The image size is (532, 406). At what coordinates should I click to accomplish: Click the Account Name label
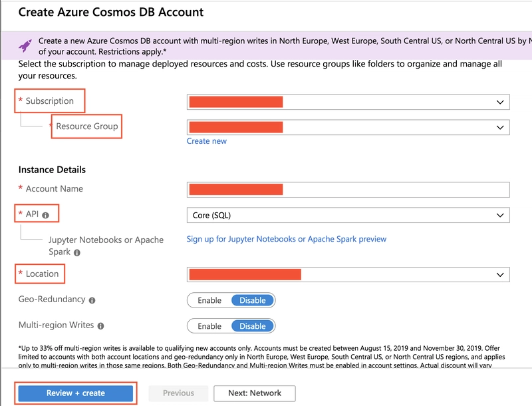[55, 189]
